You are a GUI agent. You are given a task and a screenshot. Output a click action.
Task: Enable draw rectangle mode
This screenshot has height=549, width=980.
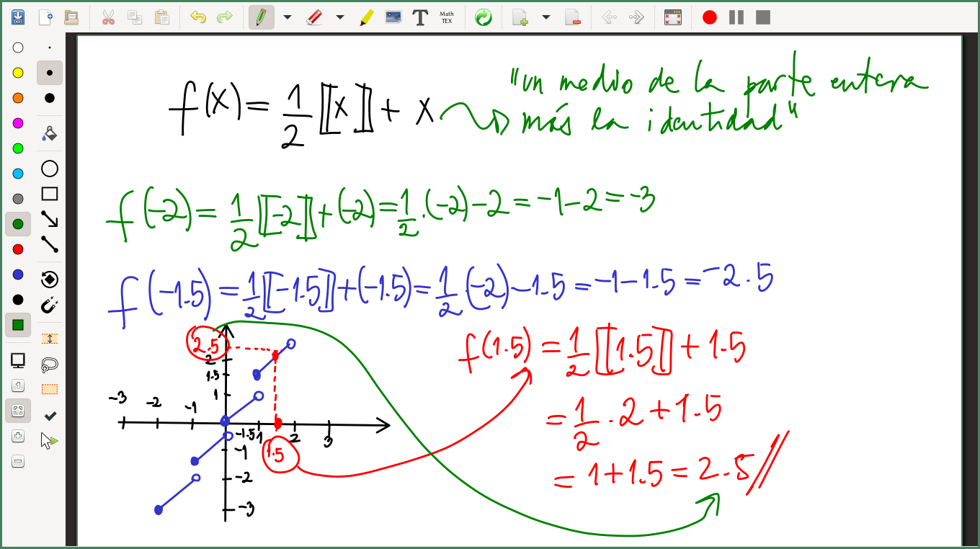[x=49, y=194]
